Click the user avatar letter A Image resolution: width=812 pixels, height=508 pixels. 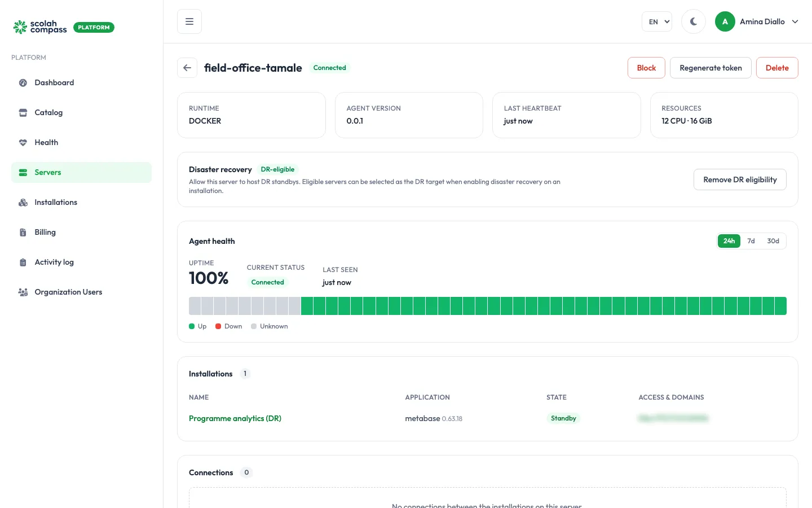725,21
